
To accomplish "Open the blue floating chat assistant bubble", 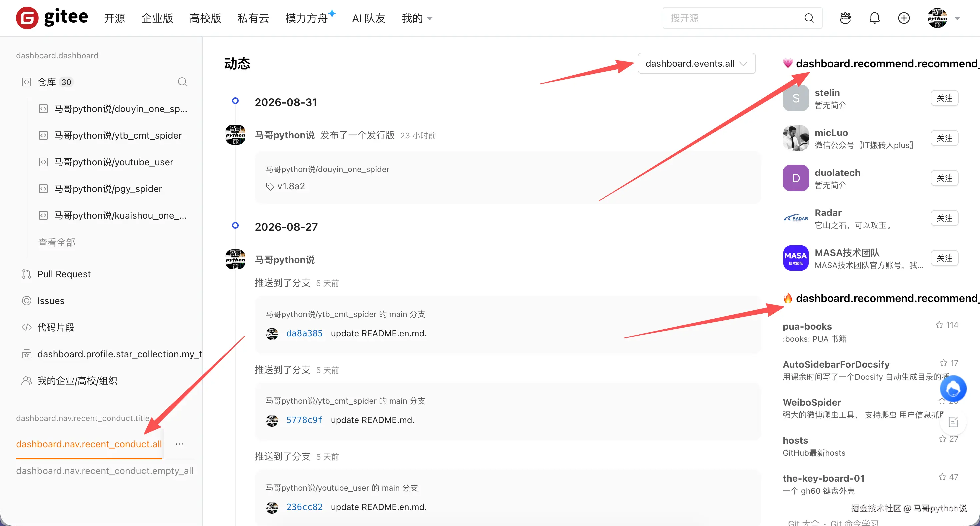I will click(x=953, y=389).
